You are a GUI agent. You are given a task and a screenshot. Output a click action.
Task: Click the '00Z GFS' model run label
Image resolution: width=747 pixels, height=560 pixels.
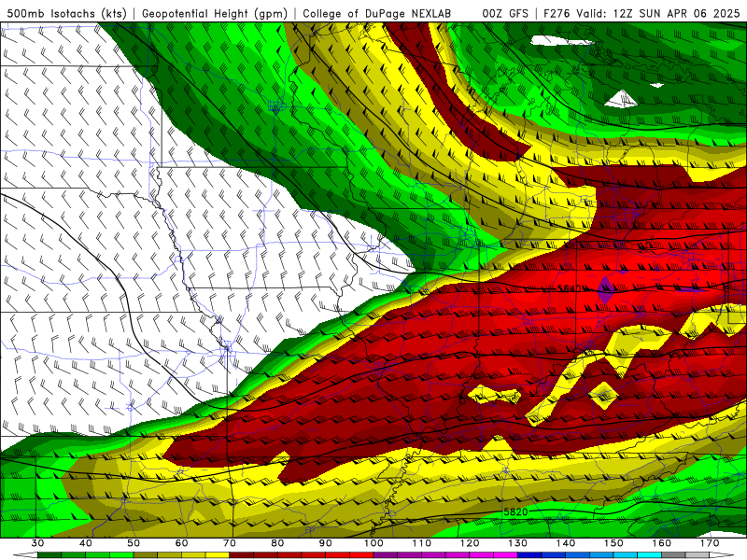coord(505,13)
